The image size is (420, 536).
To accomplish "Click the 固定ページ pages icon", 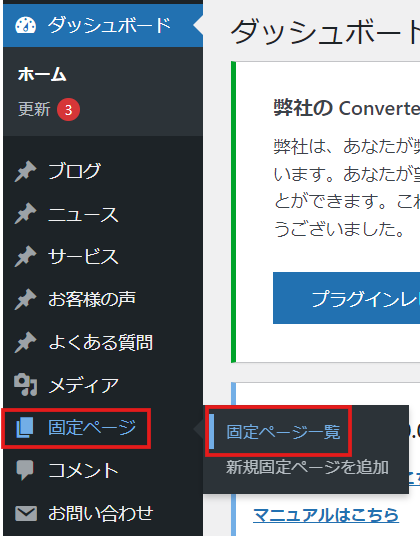I will click(x=25, y=428).
